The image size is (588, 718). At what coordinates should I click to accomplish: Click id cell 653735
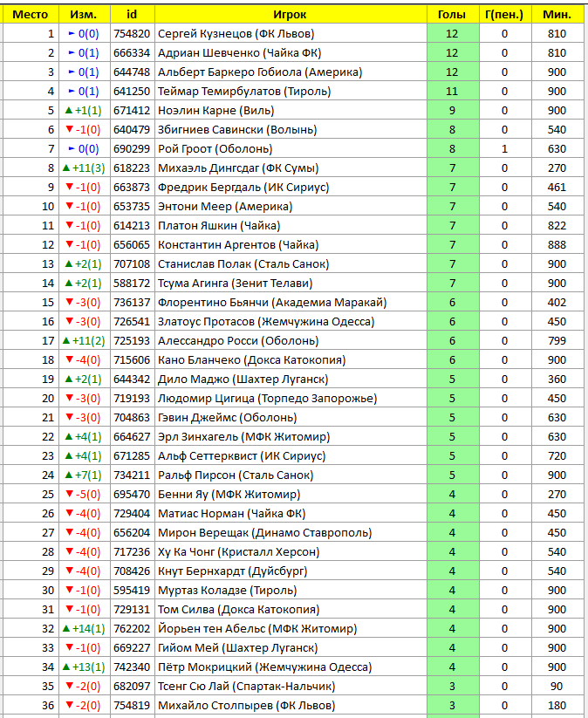(x=133, y=207)
